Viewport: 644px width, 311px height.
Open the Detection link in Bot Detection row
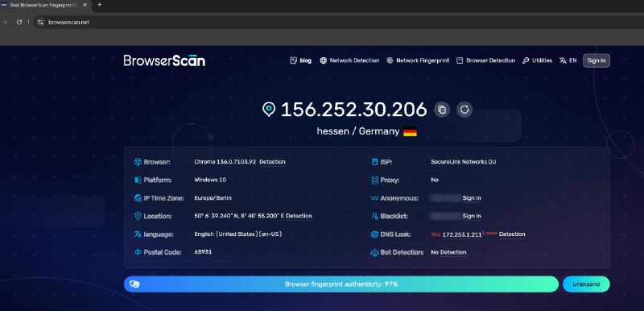[x=453, y=252]
